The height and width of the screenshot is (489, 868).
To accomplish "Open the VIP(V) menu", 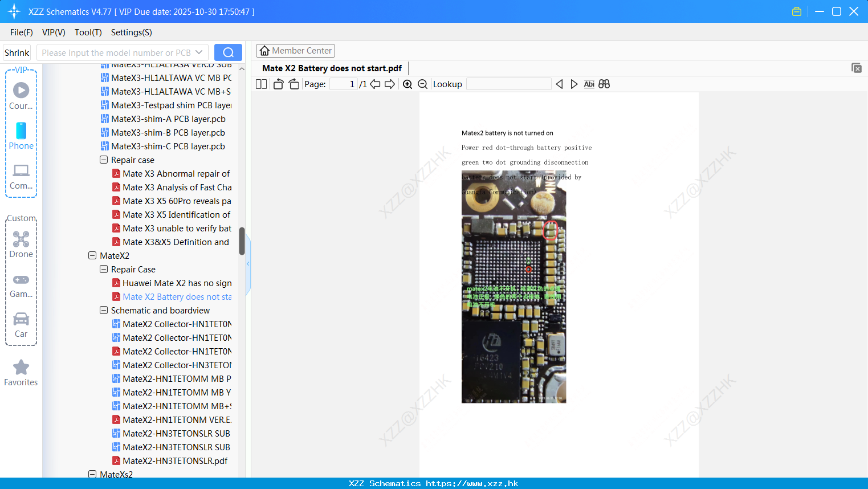I will pyautogui.click(x=54, y=32).
